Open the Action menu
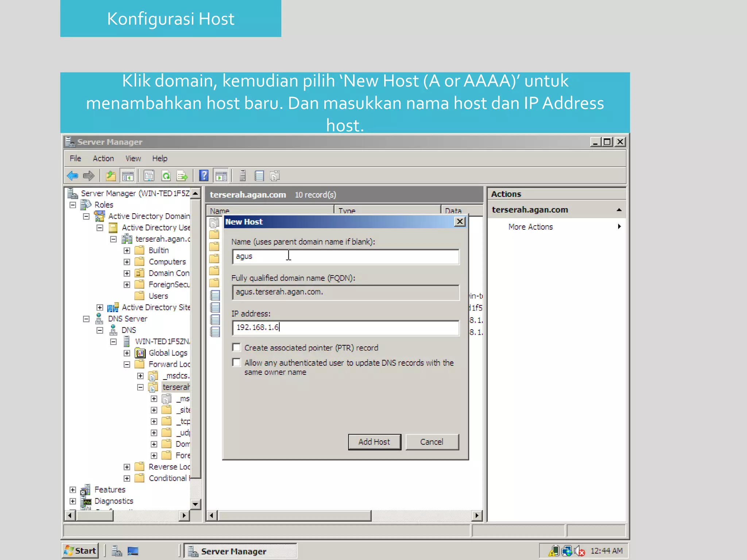This screenshot has width=747, height=560. coord(103,159)
